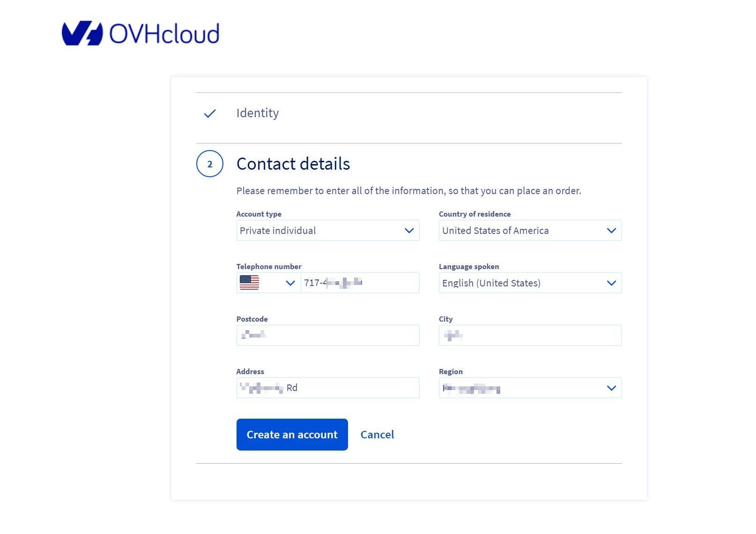The height and width of the screenshot is (534, 756).
Task: Click the Telephone number label
Action: point(269,267)
